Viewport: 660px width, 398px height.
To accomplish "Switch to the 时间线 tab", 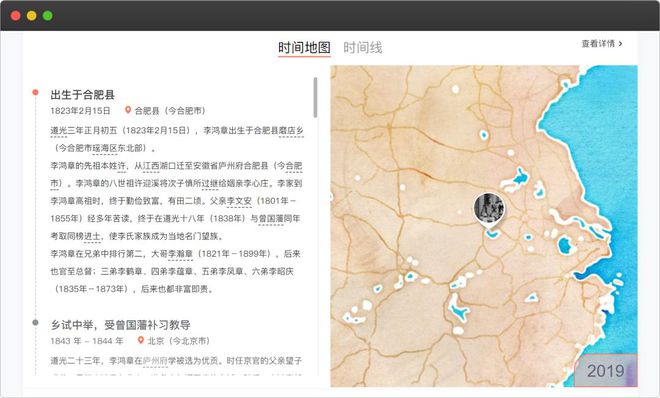I will tap(363, 48).
